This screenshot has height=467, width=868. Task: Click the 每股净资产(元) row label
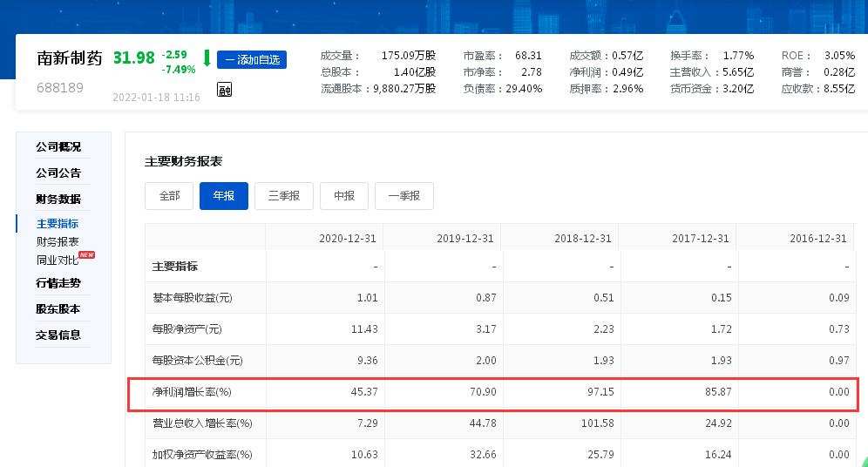click(187, 329)
